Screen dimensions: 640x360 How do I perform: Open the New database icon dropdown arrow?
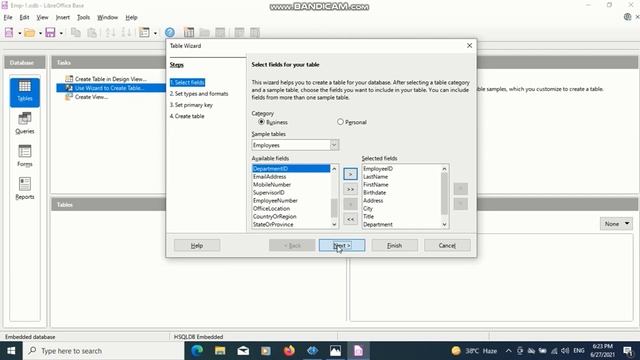tap(19, 33)
